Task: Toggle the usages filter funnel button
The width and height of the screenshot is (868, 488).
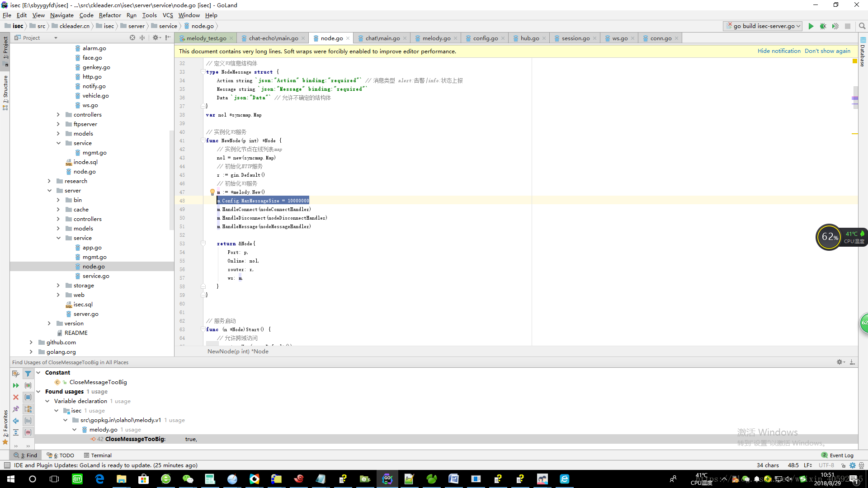Action: point(28,374)
